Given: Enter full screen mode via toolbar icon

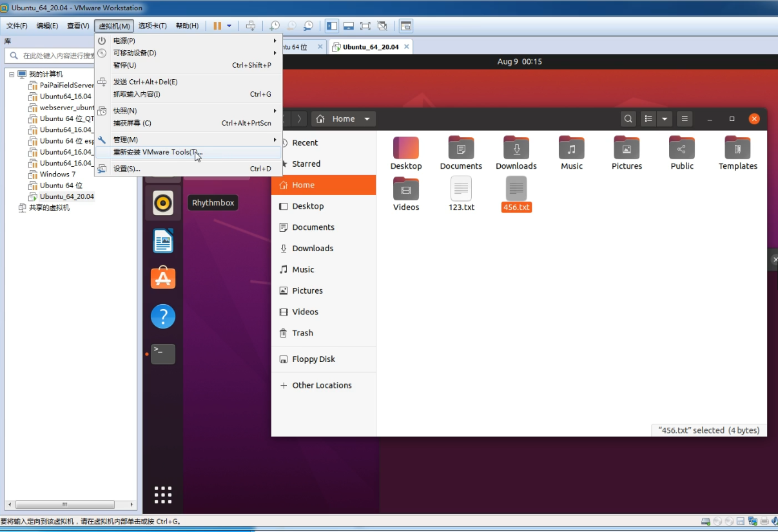Looking at the screenshot, I should tap(365, 26).
